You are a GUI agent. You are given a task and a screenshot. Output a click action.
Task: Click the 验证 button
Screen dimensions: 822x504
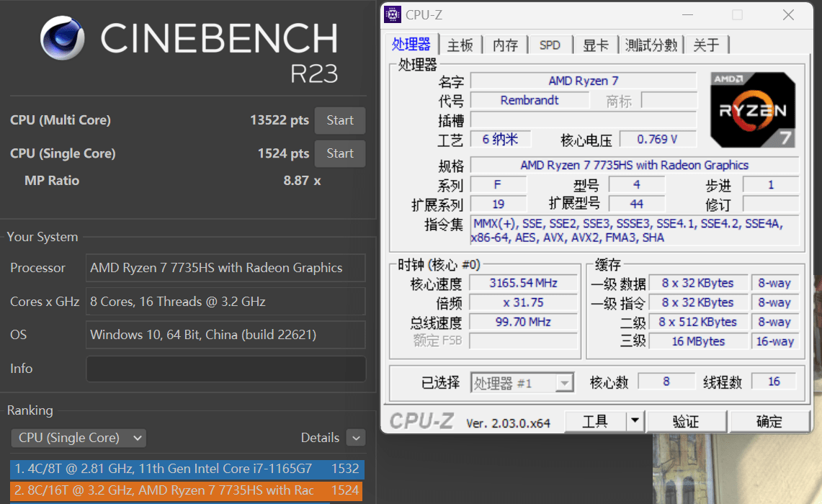pyautogui.click(x=687, y=420)
